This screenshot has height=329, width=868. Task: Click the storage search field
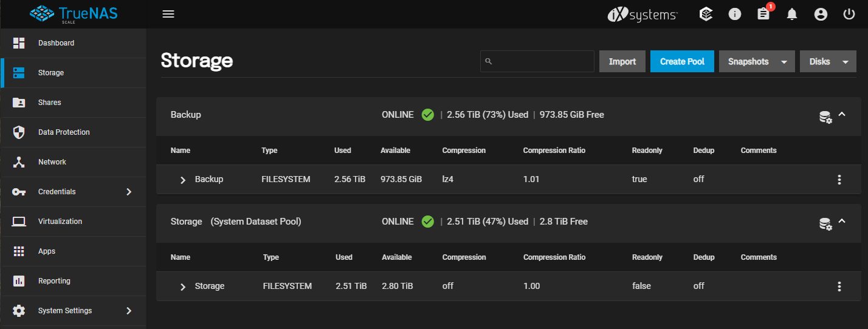537,61
